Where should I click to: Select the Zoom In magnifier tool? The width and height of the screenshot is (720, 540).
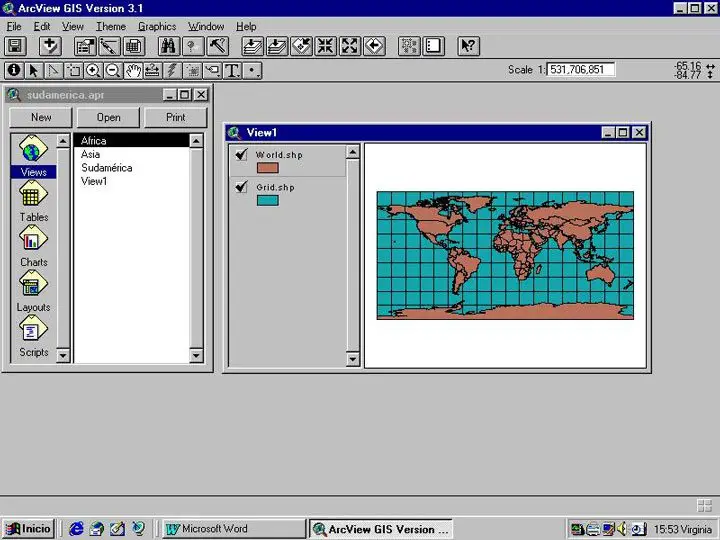click(x=93, y=70)
